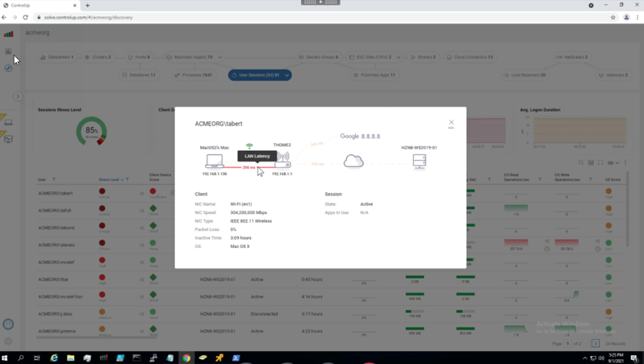Open the laptop devices icon in sidebar
644x364 pixels.
pyautogui.click(x=8, y=123)
